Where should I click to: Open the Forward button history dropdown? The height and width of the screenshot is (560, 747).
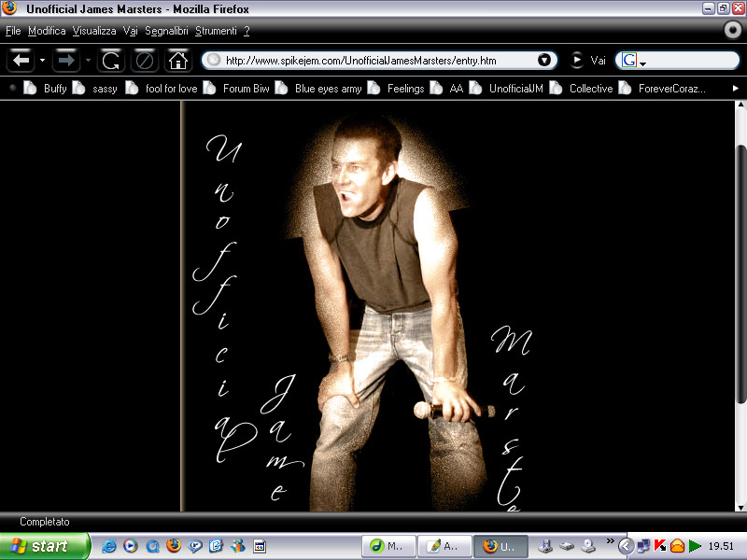click(x=88, y=61)
